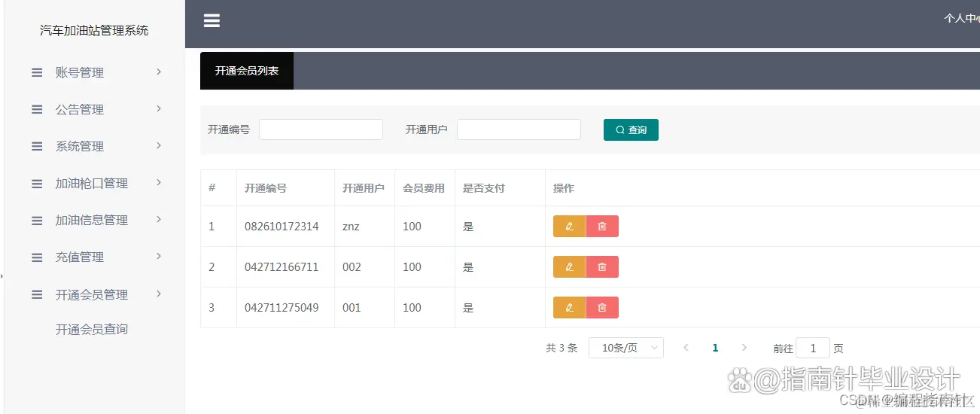Click the 汽车加油站管理系统 title
The image size is (980, 414).
[94, 30]
